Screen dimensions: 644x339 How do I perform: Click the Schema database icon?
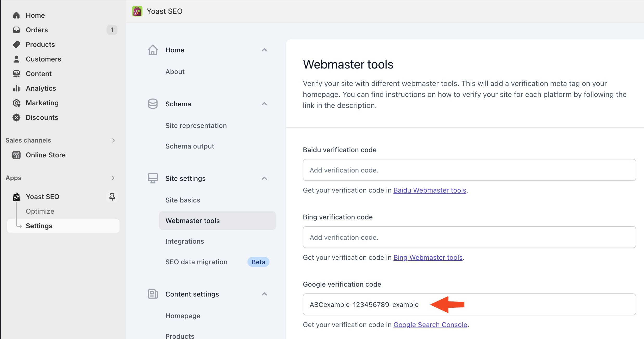tap(153, 104)
